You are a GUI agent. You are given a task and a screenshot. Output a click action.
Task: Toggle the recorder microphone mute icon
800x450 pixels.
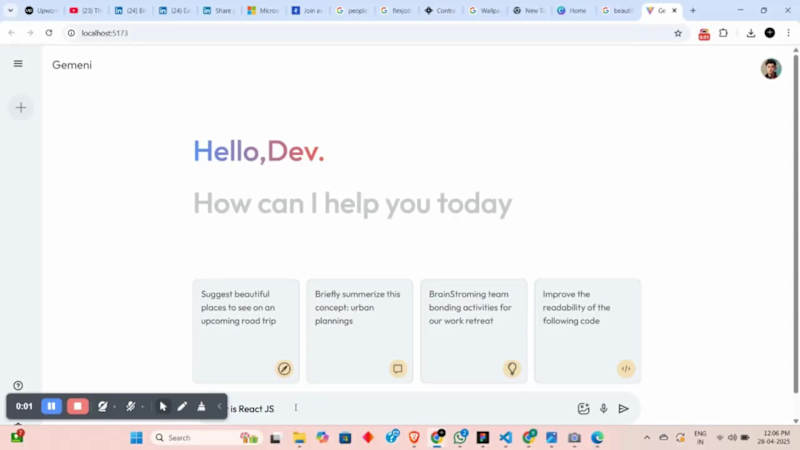[131, 406]
